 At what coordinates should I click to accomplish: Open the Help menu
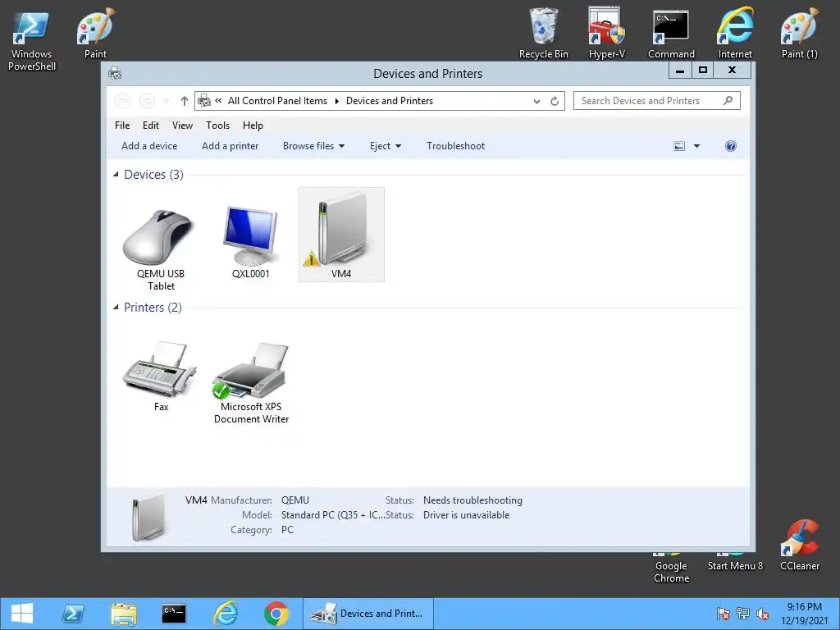pyautogui.click(x=253, y=126)
